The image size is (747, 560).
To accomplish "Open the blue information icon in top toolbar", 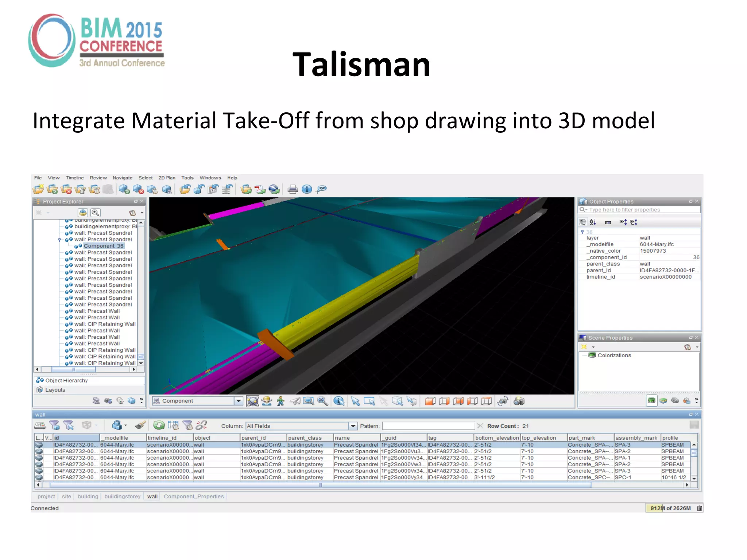I will click(307, 189).
